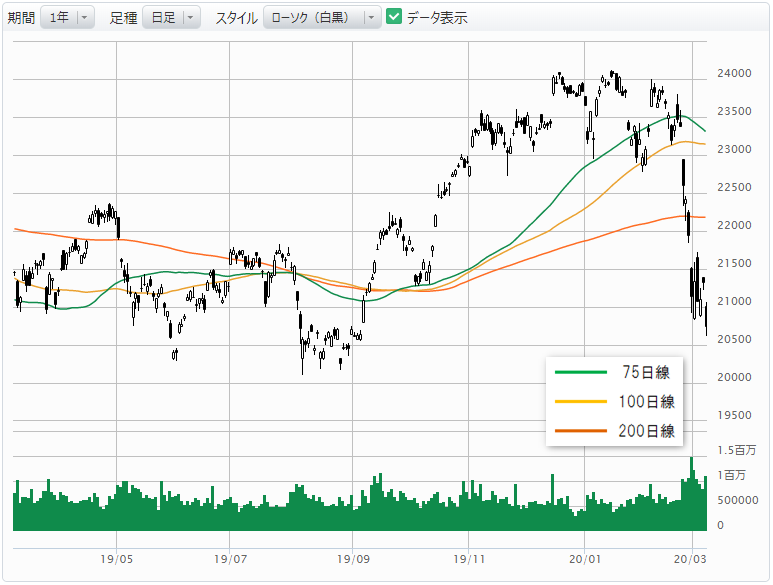Click the 19/05 date axis label
This screenshot has width=773, height=585.
click(116, 559)
